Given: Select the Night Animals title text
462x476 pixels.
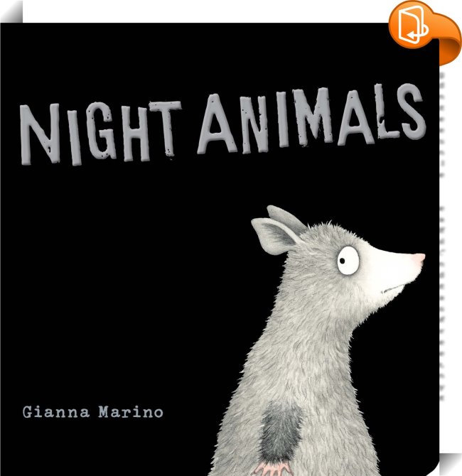Looking at the screenshot, I should [x=222, y=124].
